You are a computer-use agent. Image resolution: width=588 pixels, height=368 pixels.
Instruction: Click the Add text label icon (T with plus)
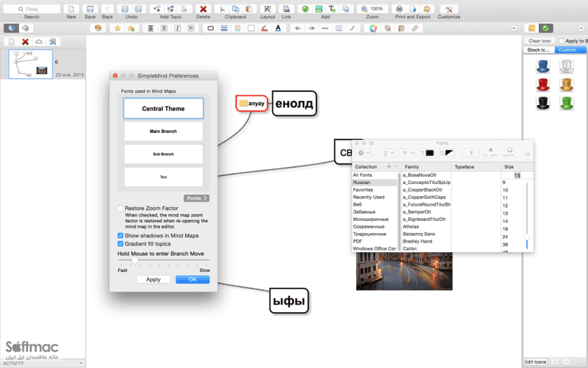(332, 9)
